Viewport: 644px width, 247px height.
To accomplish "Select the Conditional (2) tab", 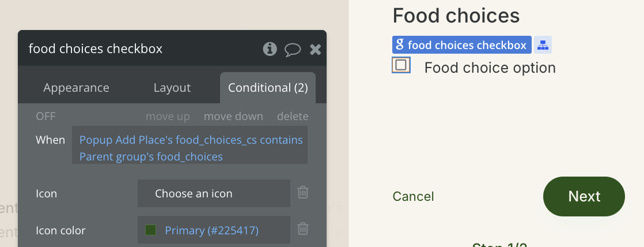I will 268,88.
